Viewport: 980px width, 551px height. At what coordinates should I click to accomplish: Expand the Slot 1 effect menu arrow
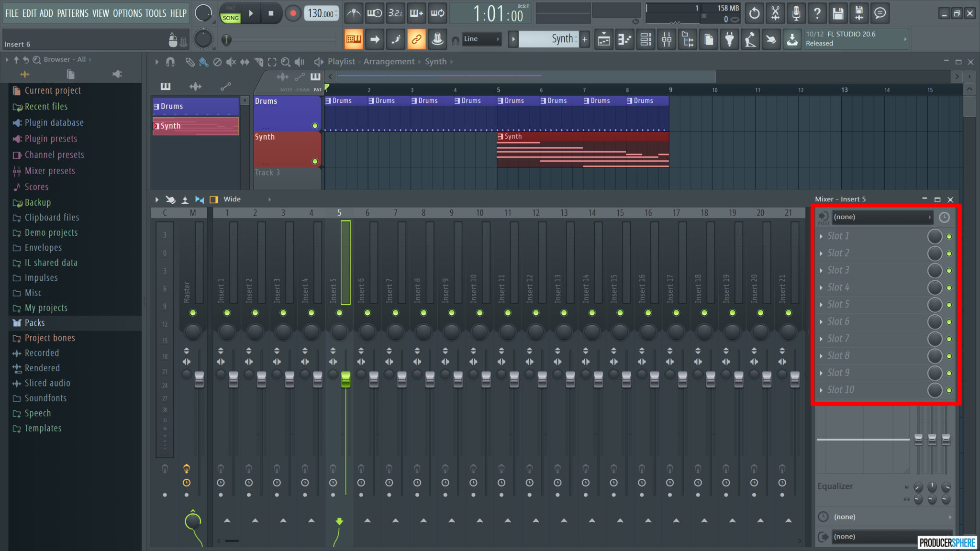[821, 236]
